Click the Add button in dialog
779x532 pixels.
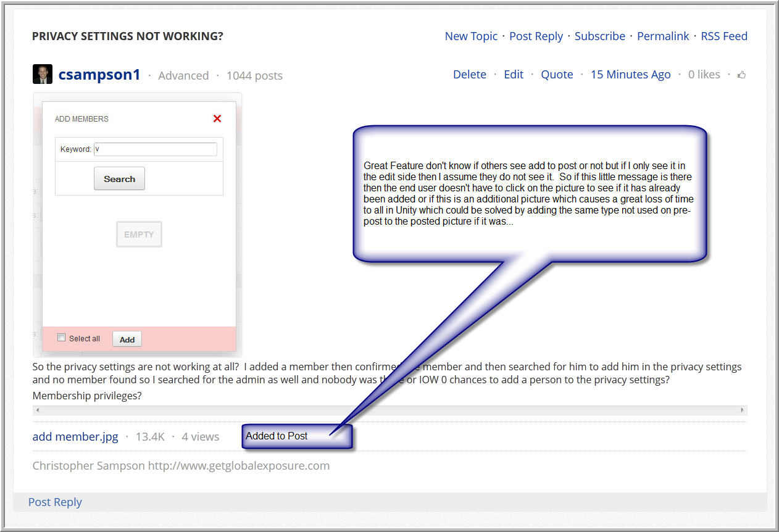pyautogui.click(x=127, y=339)
